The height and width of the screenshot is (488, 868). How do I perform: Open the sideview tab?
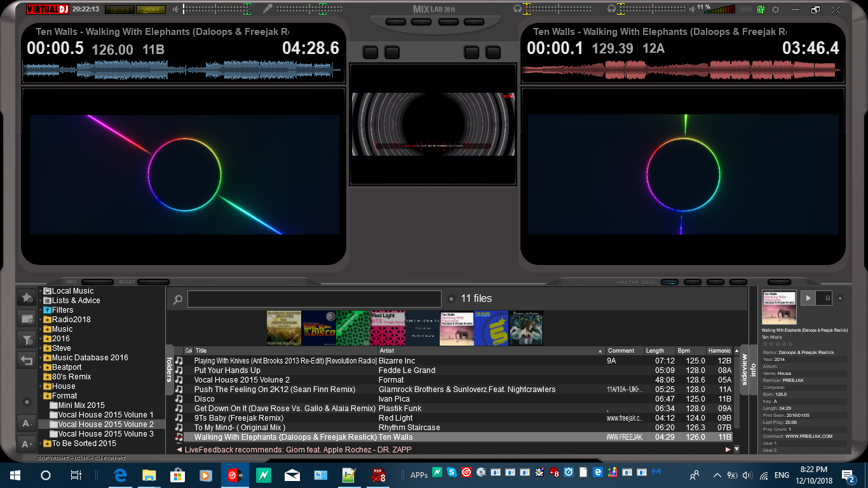pos(744,370)
